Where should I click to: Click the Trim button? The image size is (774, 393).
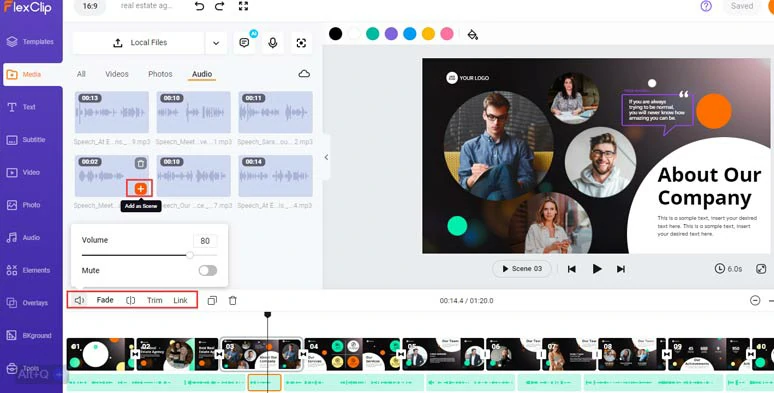pyautogui.click(x=155, y=300)
